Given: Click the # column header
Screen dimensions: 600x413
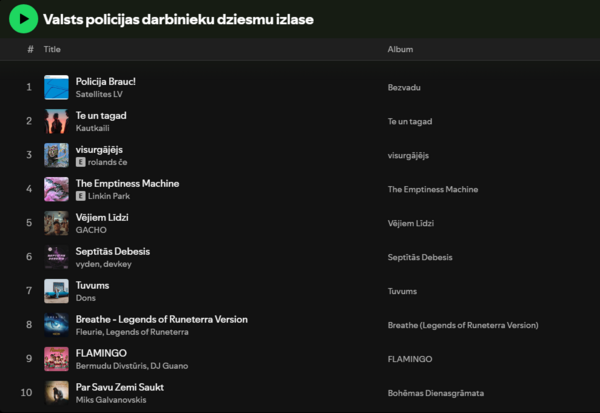Looking at the screenshot, I should point(30,49).
